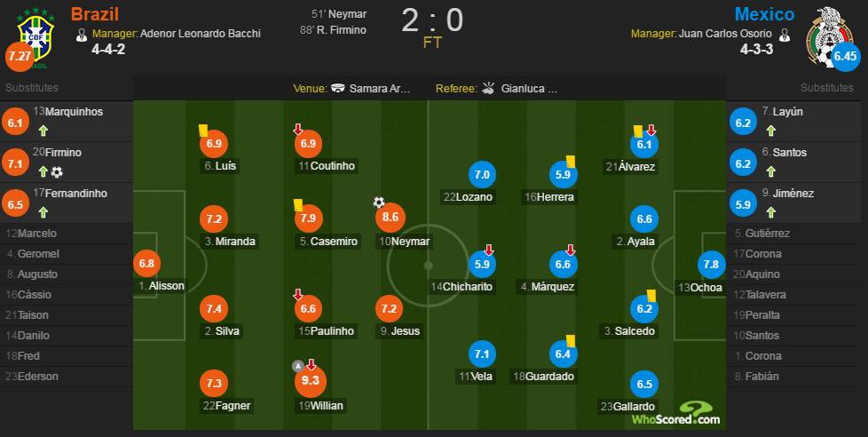Click the substitution arrow above Chicharito
This screenshot has width=868, height=437.
pos(488,250)
